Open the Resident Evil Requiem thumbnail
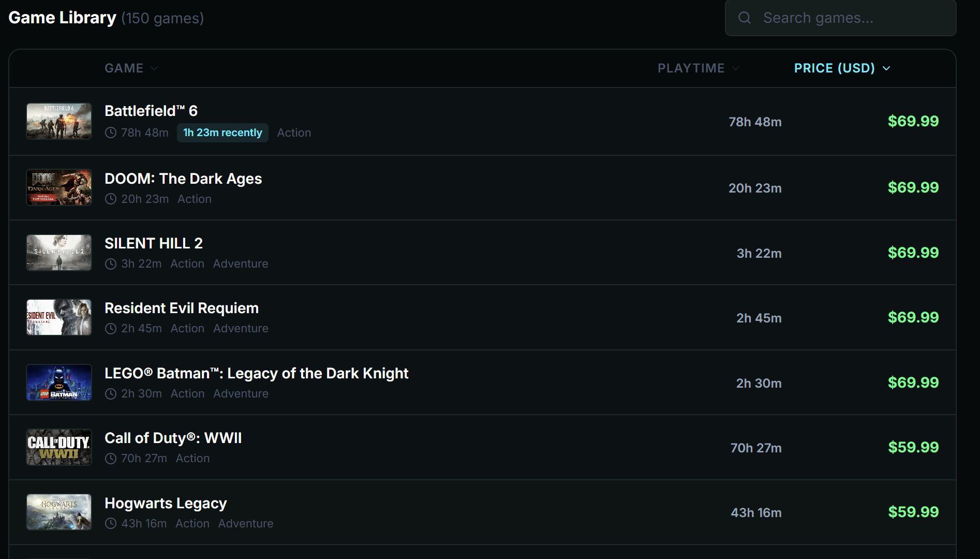This screenshot has height=559, width=980. 59,317
